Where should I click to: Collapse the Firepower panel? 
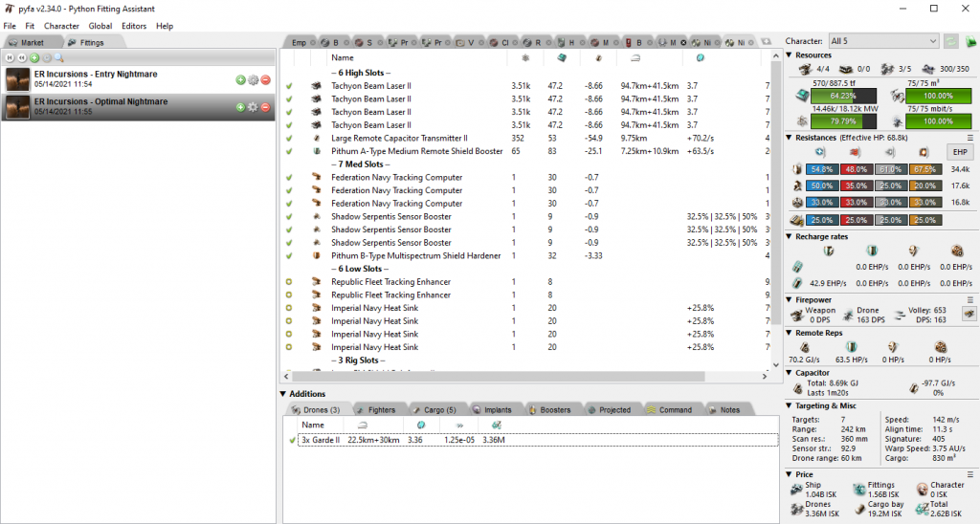point(790,300)
